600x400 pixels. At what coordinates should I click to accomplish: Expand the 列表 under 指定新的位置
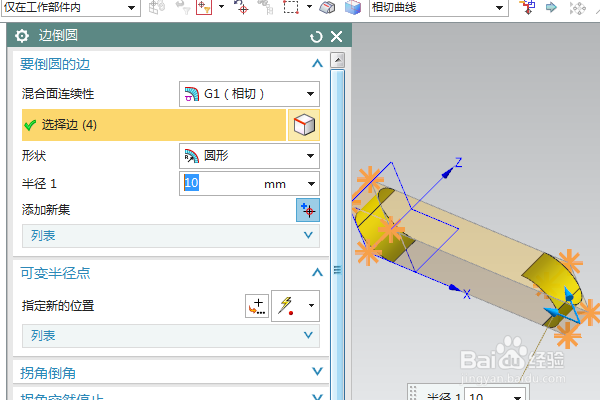(171, 336)
